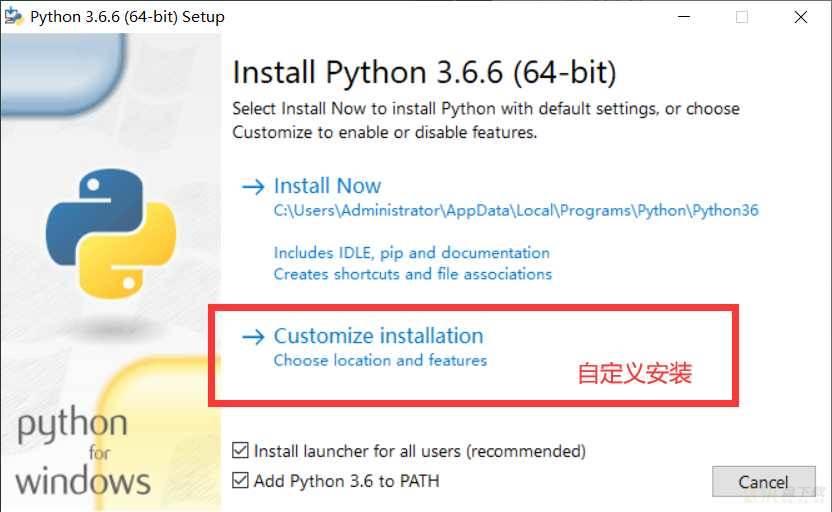This screenshot has width=832, height=512.
Task: Click the arrow icon beside Install Now
Action: point(253,187)
